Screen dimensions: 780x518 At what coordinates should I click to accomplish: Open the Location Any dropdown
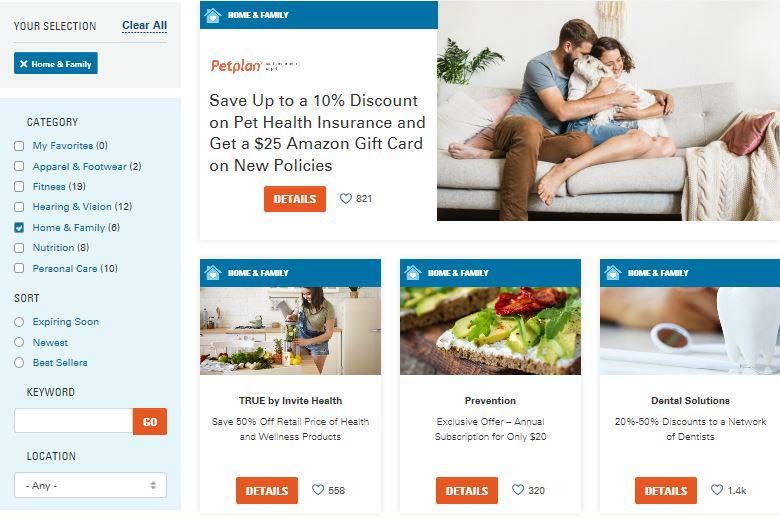[x=91, y=485]
